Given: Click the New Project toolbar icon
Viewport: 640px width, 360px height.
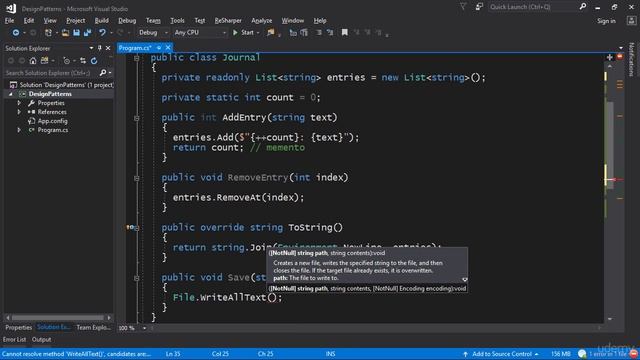Looking at the screenshot, I should click(48, 33).
